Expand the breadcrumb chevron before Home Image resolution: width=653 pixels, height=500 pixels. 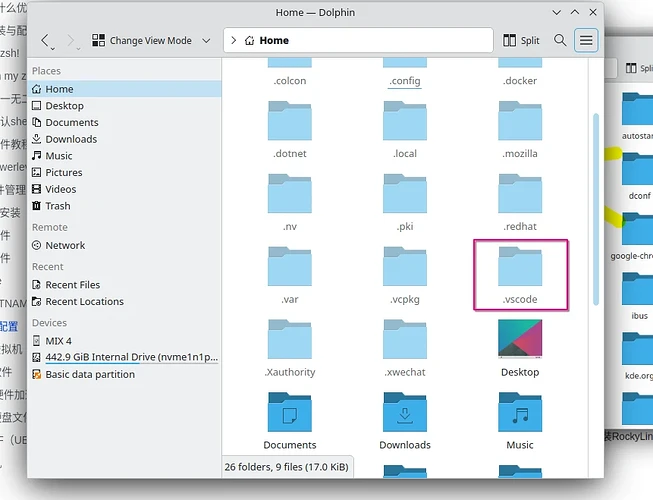pos(234,41)
